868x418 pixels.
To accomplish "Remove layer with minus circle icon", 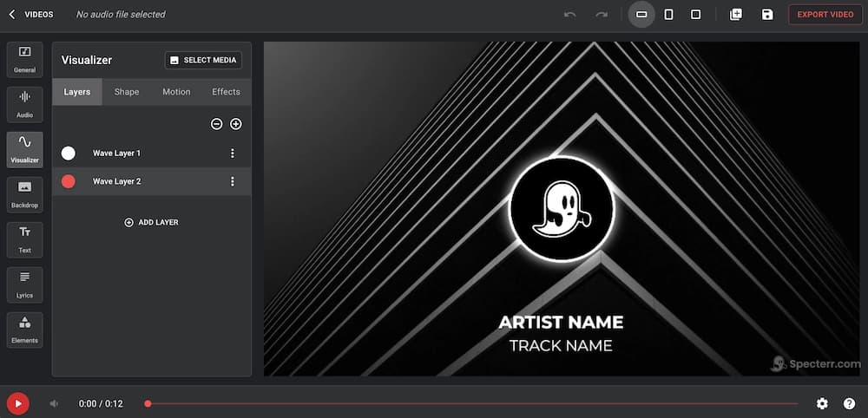I will click(x=216, y=124).
